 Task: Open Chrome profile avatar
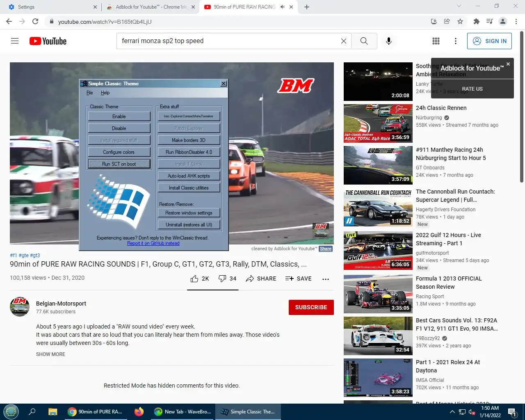coord(503,21)
